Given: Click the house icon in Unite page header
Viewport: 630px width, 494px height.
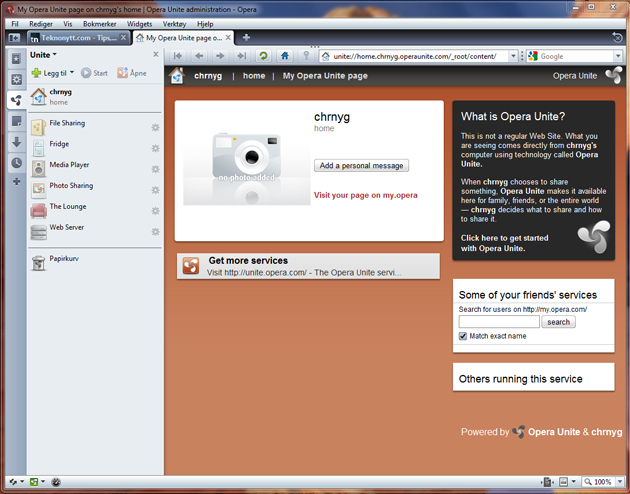Looking at the screenshot, I should [177, 76].
